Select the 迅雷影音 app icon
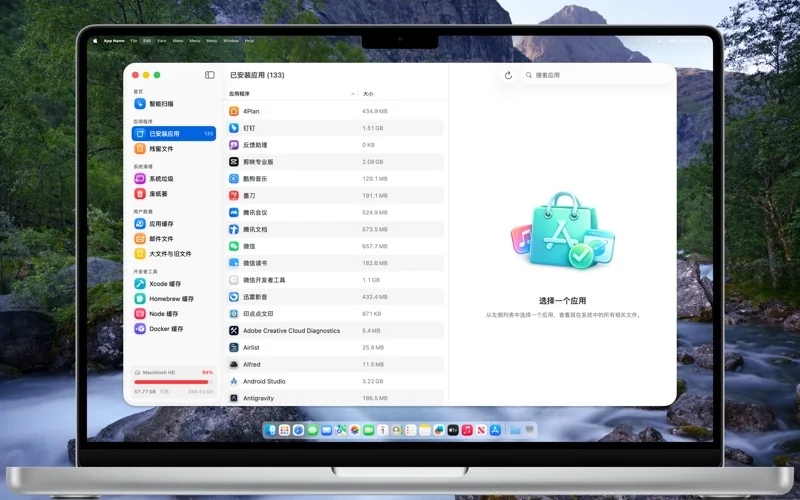Screen dimensions: 800x500 (x=234, y=296)
